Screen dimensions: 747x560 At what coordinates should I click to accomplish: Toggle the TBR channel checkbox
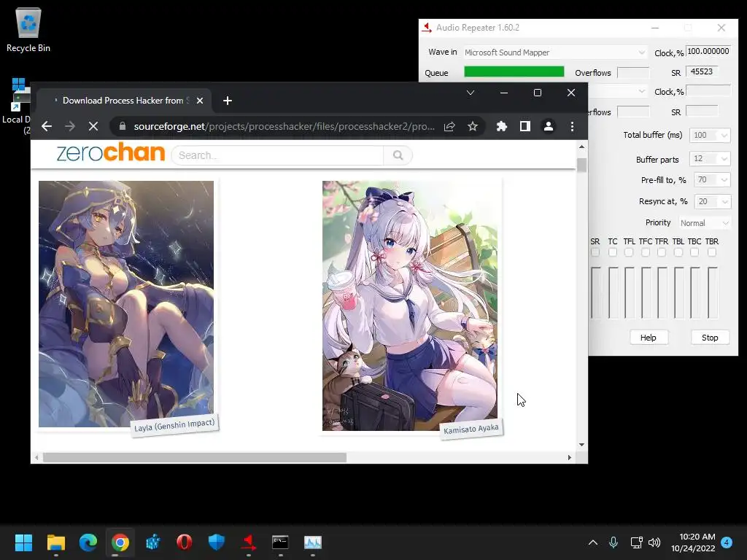(x=712, y=252)
